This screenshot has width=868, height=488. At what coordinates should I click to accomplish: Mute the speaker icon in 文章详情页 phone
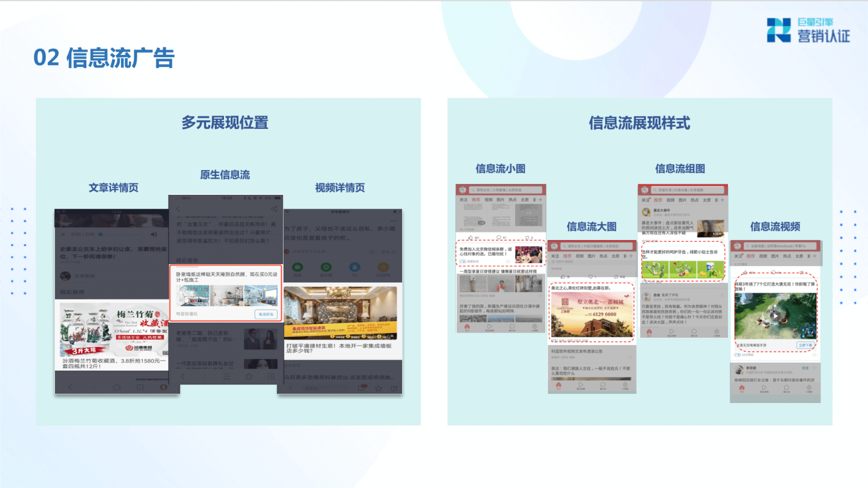(154, 235)
